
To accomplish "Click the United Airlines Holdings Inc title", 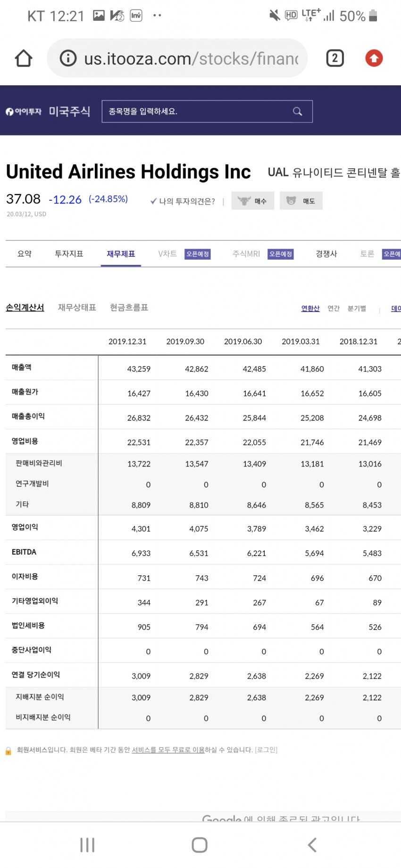I will pyautogui.click(x=128, y=172).
